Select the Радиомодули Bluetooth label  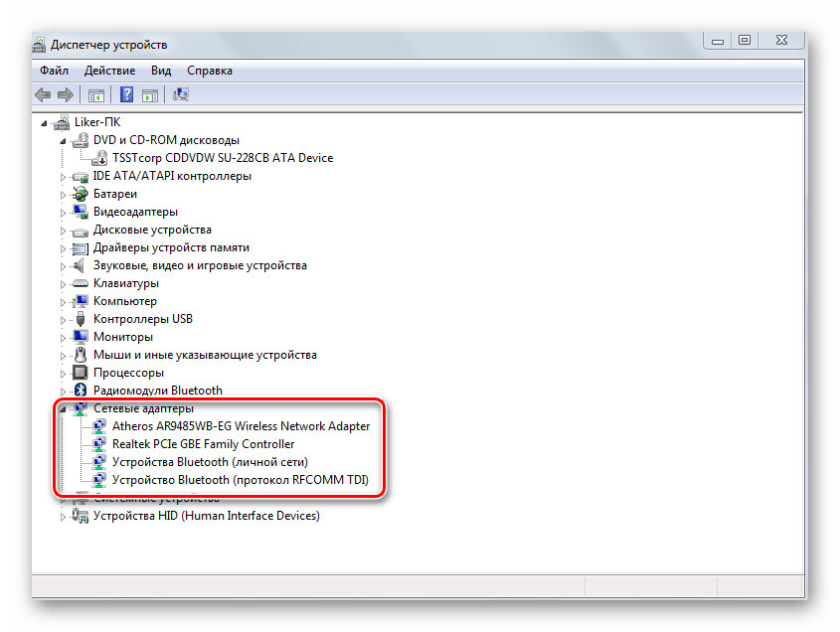click(x=157, y=391)
